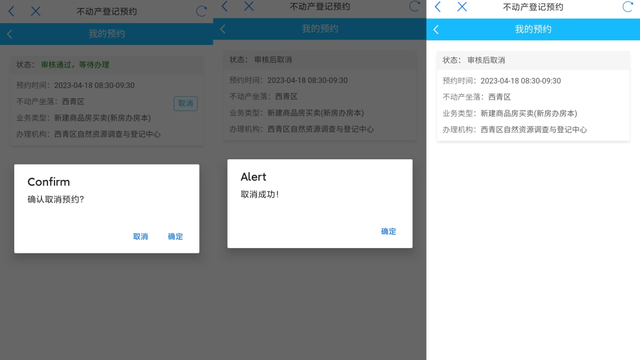Go back from 我的预约 in the left screen
Viewport: 640px width, 360px height.
10,34
